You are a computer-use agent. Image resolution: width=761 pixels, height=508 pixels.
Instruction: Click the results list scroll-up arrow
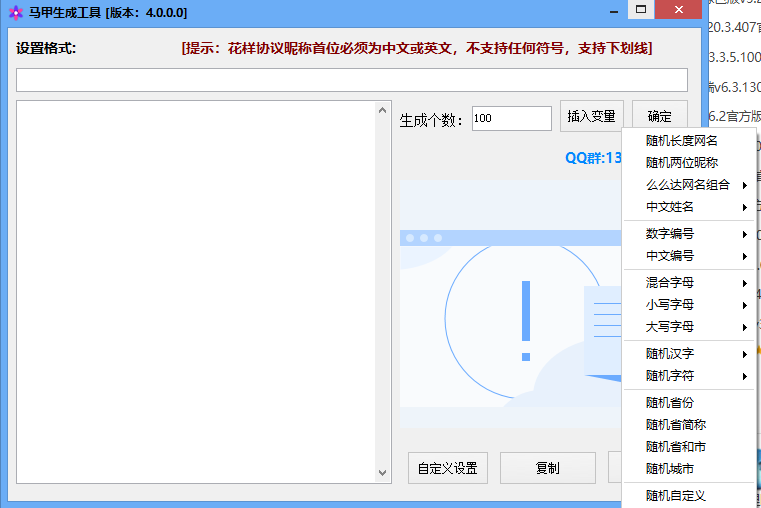[383, 110]
